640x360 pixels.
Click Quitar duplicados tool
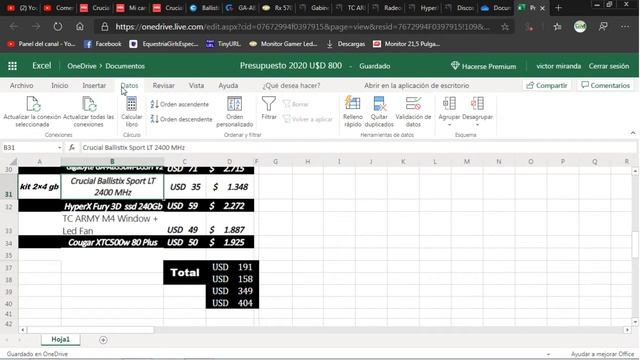pos(379,112)
